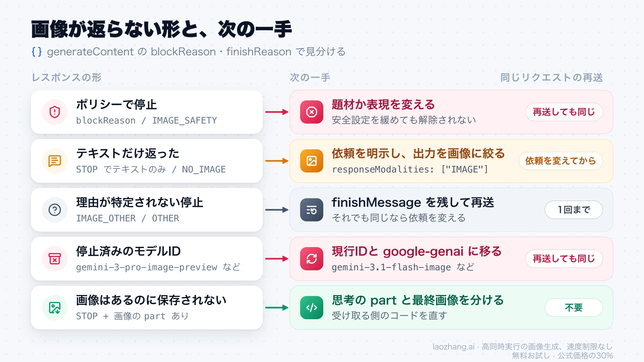Click the finishMessage を残して再送 heading
Image resolution: width=644 pixels, height=362 pixels.
tap(413, 202)
